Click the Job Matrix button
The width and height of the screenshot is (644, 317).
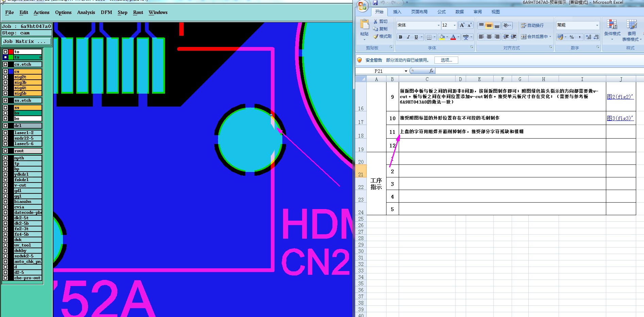27,41
